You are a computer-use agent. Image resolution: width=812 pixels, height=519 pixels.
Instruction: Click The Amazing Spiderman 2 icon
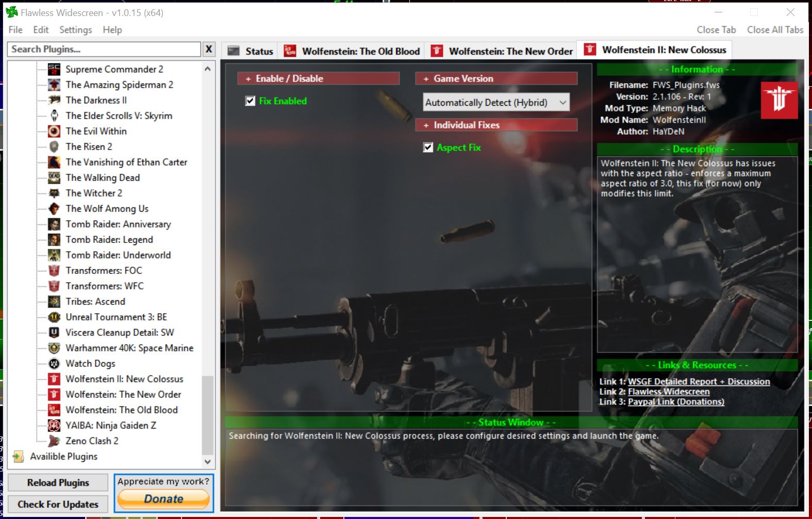[54, 85]
